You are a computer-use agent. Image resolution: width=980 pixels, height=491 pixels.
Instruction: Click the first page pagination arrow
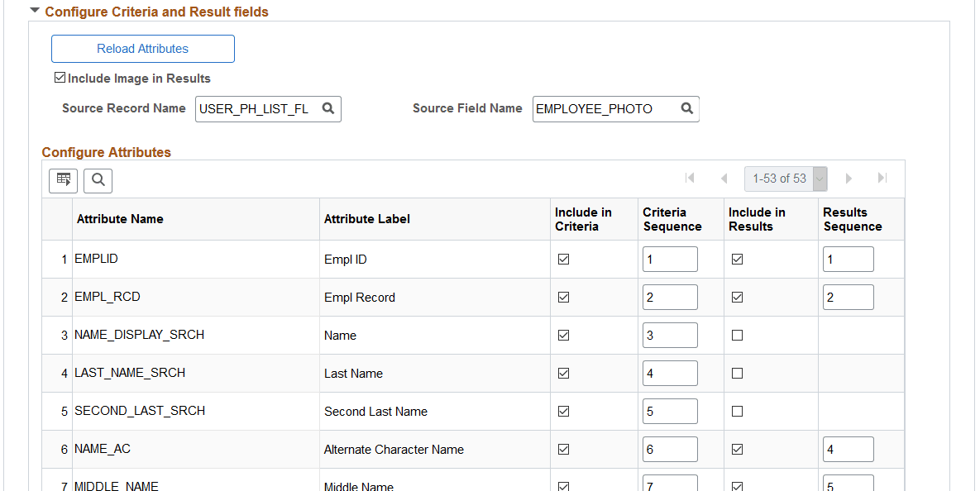point(691,178)
